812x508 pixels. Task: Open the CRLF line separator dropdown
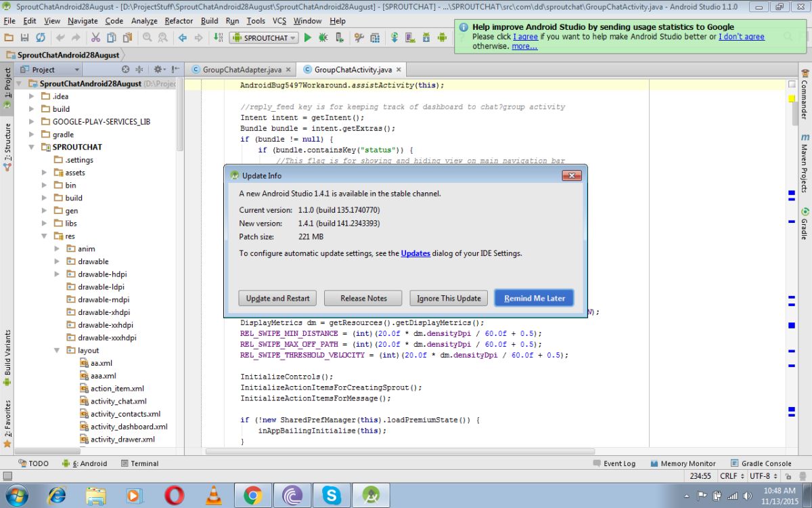point(732,477)
